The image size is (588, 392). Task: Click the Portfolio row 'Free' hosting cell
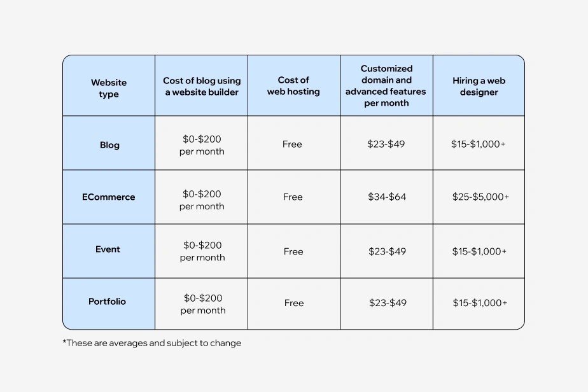coord(294,303)
